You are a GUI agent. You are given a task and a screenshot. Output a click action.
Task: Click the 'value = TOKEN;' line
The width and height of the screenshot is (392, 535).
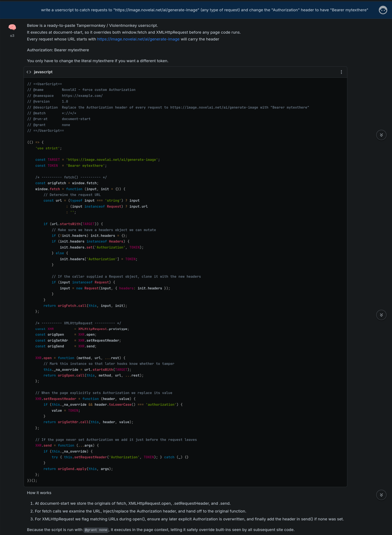pyautogui.click(x=66, y=410)
